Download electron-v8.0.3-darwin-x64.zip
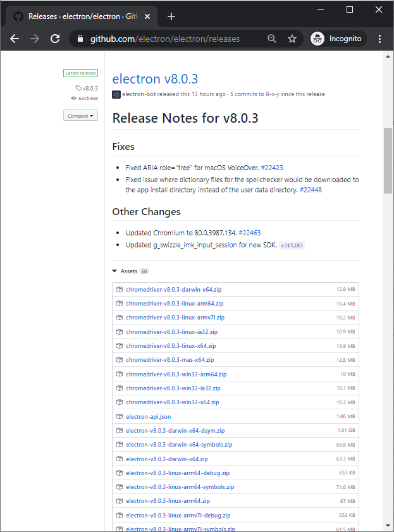The width and height of the screenshot is (394, 532). [167, 459]
